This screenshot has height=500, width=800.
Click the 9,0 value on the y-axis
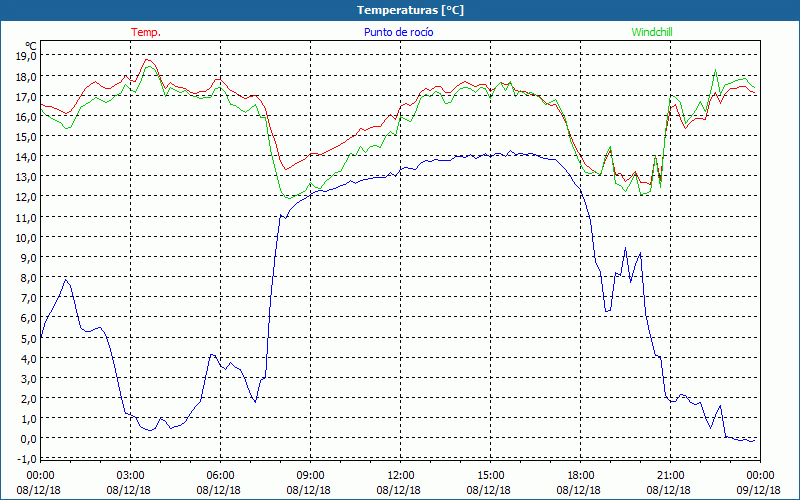tap(29, 257)
